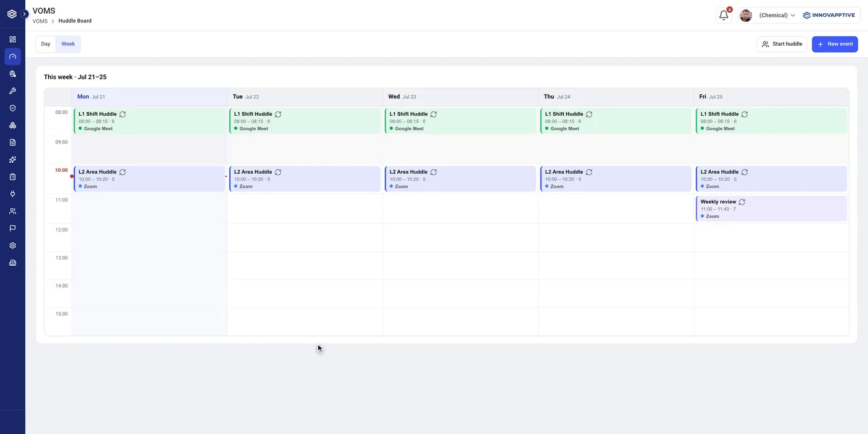This screenshot has width=868, height=434.
Task: Switch to the Day view
Action: point(46,44)
